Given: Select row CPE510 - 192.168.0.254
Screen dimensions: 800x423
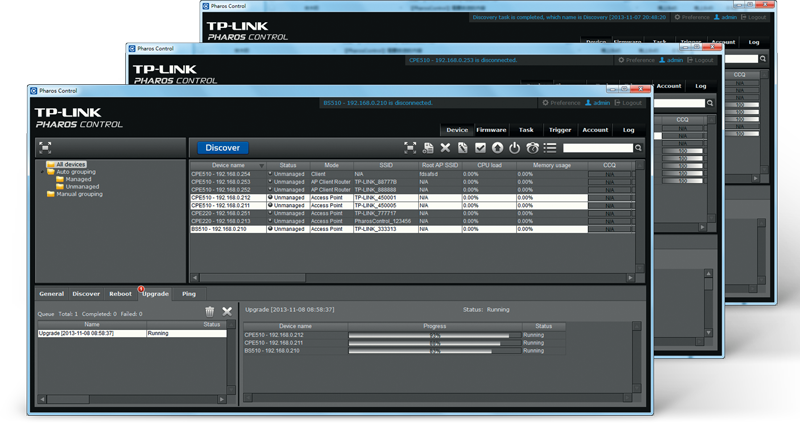Looking at the screenshot, I should coord(412,174).
